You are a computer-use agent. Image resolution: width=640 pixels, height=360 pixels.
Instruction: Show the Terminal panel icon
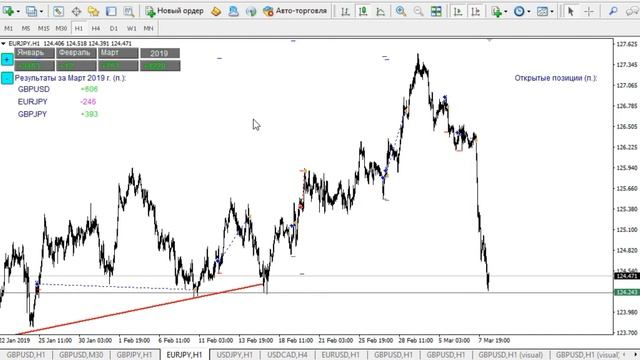click(x=111, y=11)
